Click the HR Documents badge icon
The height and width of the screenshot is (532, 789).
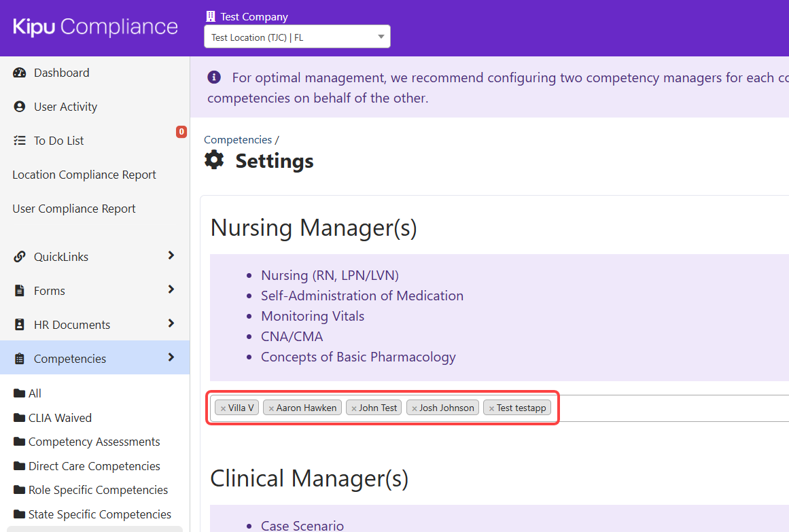(x=20, y=325)
